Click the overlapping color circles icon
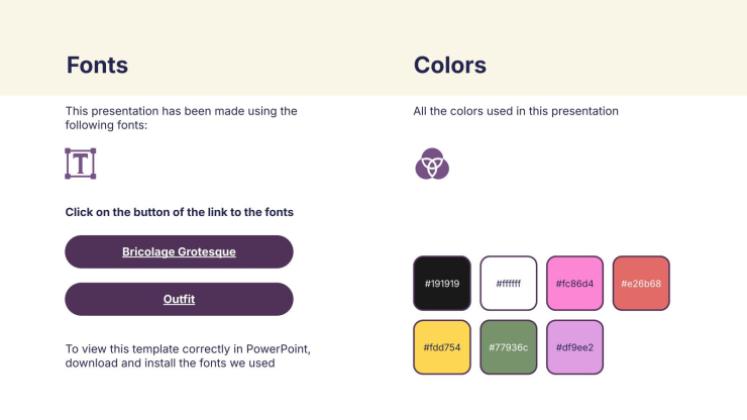This screenshot has width=747, height=420. click(432, 163)
